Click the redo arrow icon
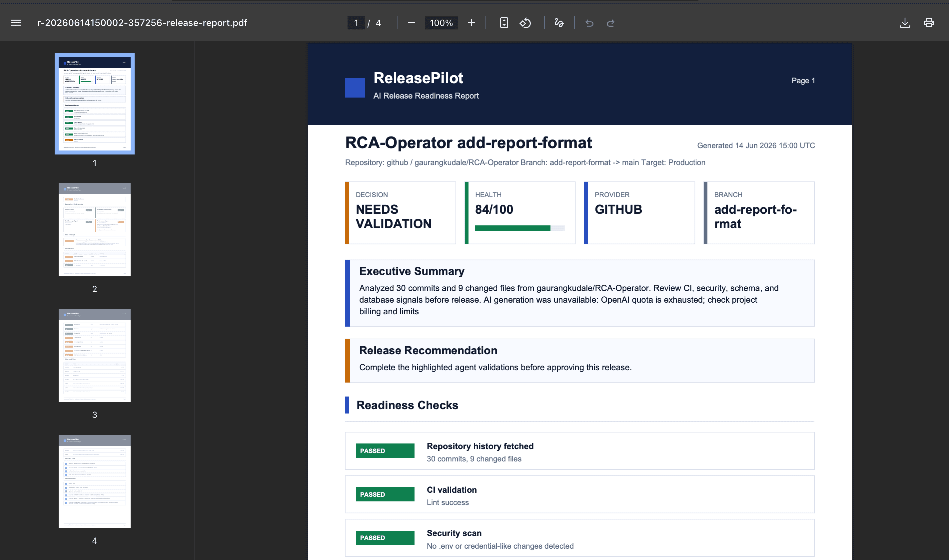 click(610, 23)
